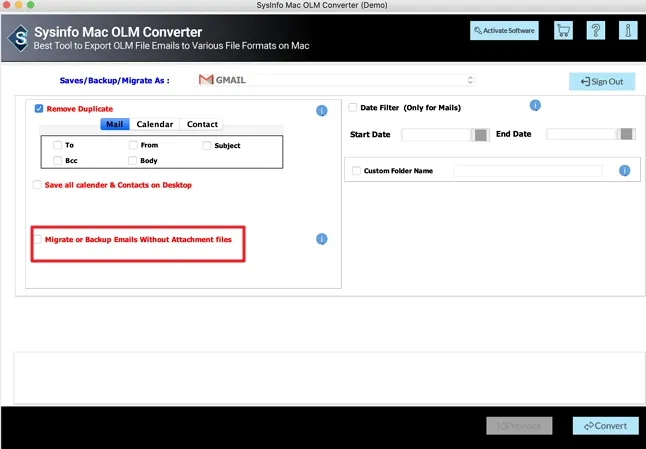The image size is (646, 449).
Task: Check the To field checkbox
Action: click(57, 145)
